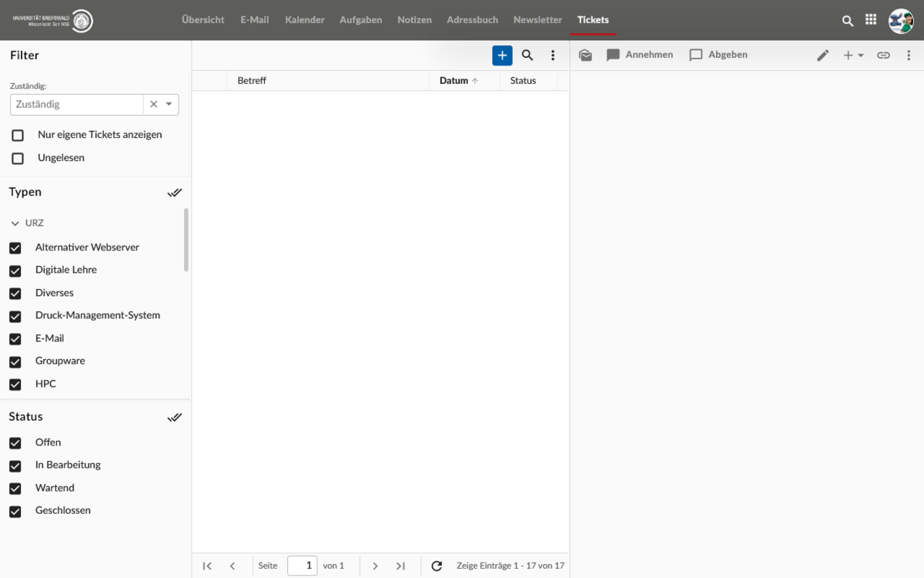Open the Adressbuch tab
Image resolution: width=924 pixels, height=578 pixels.
(x=472, y=20)
